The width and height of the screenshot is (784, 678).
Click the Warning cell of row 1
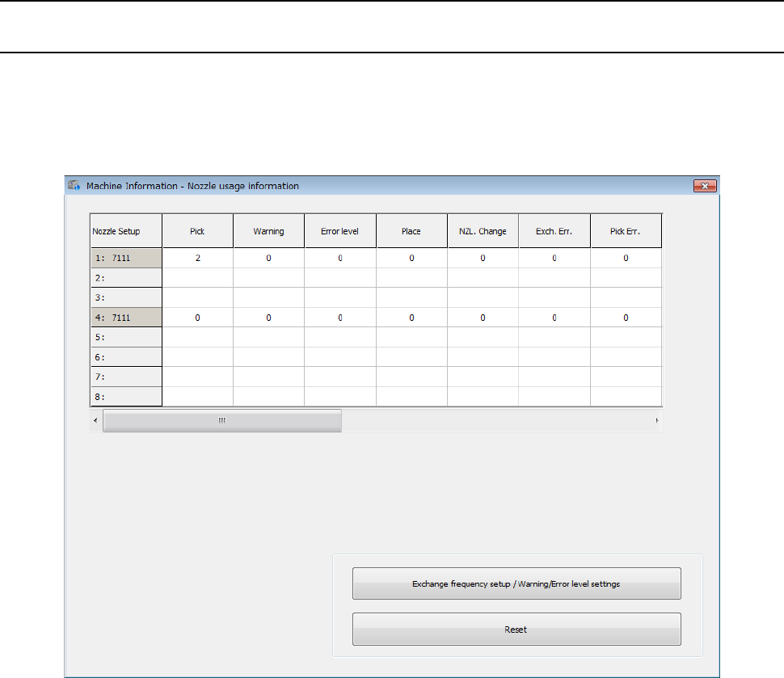click(268, 258)
